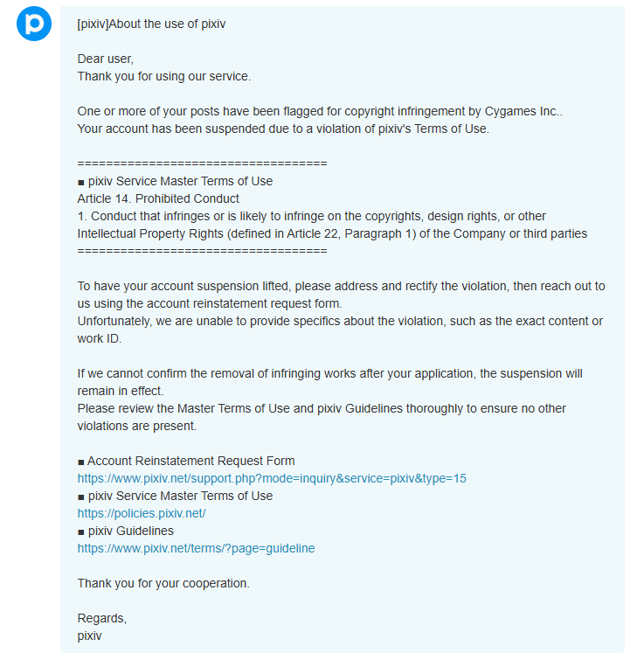Click the "Account Reinstatement Request Form" heading text
The image size is (644, 660).
click(x=191, y=461)
